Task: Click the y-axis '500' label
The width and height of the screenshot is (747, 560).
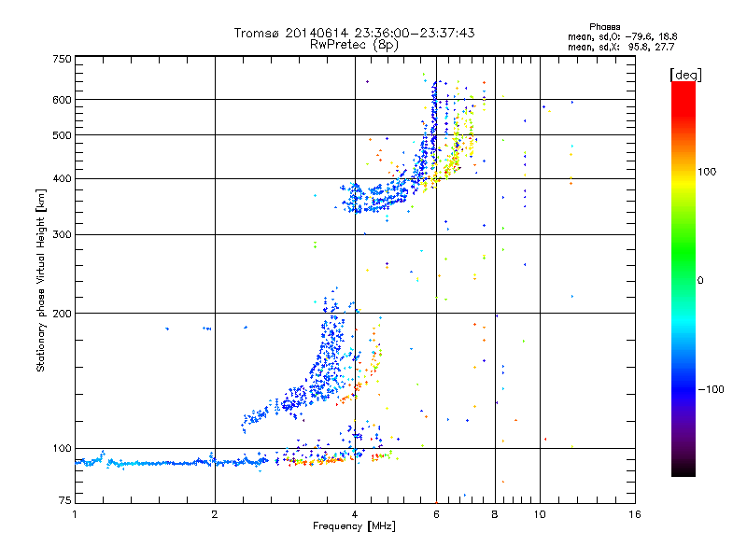Action: coord(62,135)
